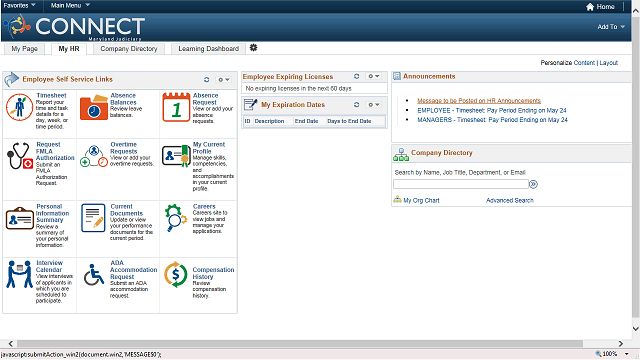Open Employee Self Service Links settings dropdown
640x360 pixels.
click(x=223, y=80)
